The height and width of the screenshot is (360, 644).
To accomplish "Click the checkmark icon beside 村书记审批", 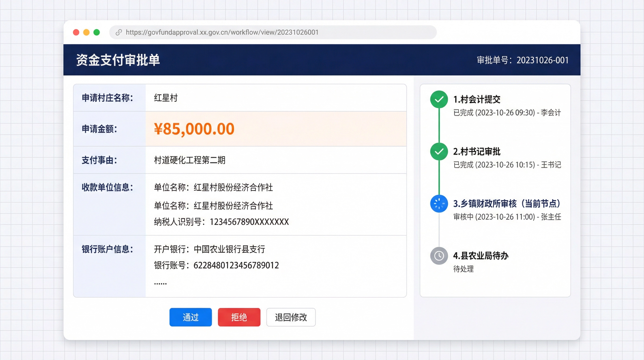I will click(439, 151).
